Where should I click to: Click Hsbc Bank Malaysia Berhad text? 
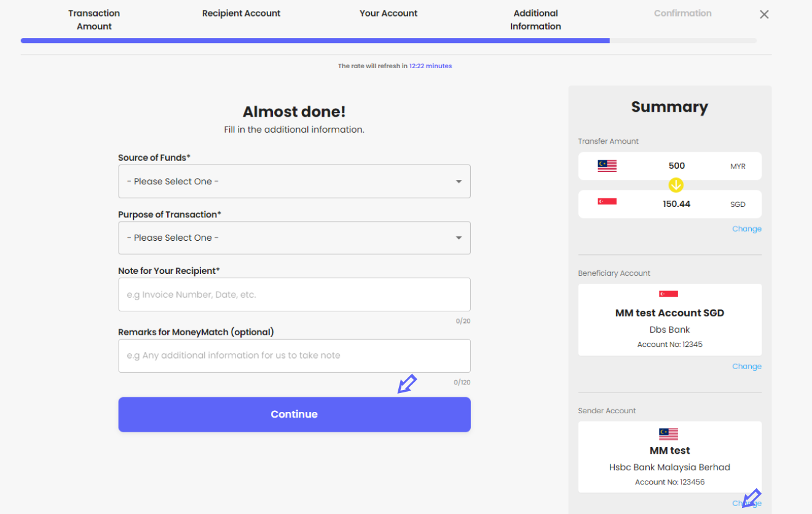tap(669, 467)
